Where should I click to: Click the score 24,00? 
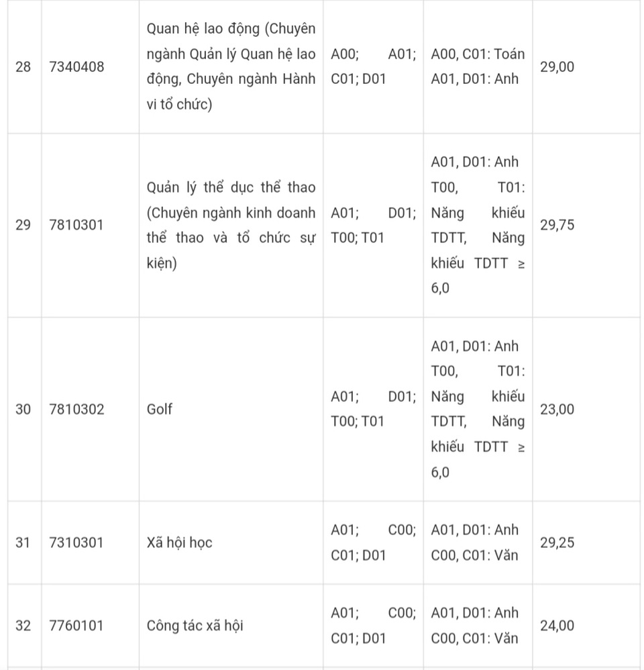557,625
